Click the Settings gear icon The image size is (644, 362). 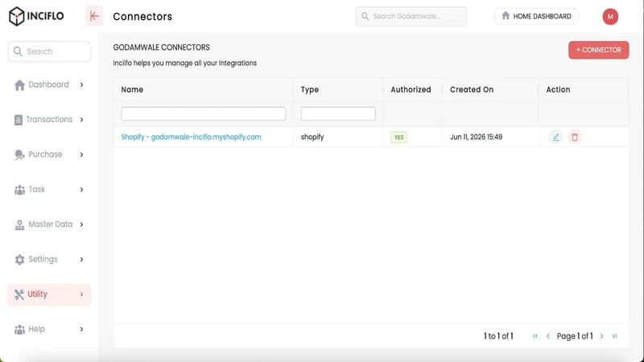(x=19, y=259)
